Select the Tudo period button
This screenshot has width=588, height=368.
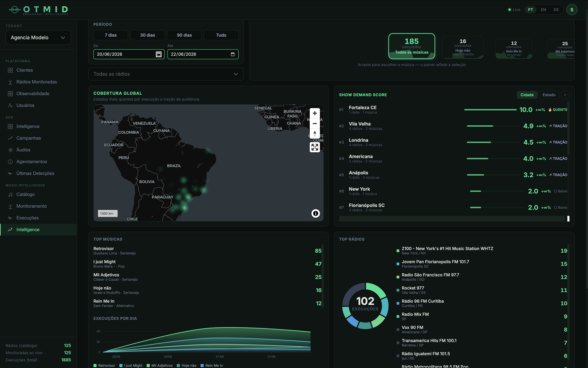(x=221, y=35)
